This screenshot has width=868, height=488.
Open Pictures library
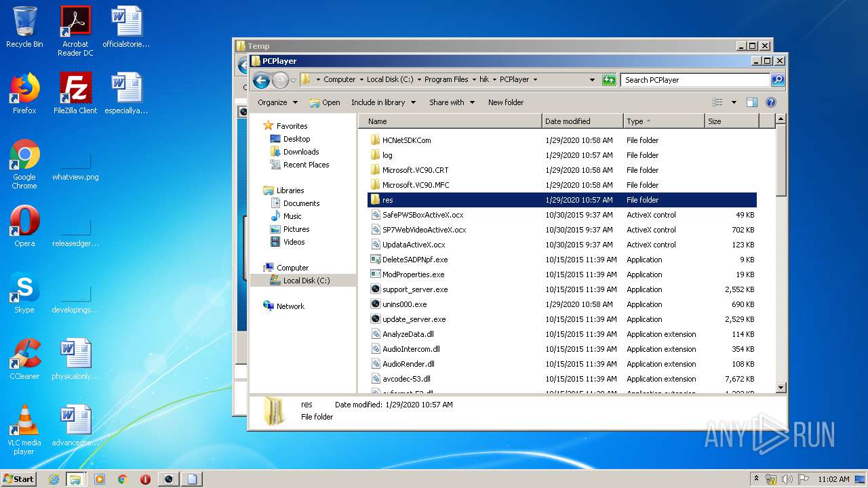(x=290, y=229)
